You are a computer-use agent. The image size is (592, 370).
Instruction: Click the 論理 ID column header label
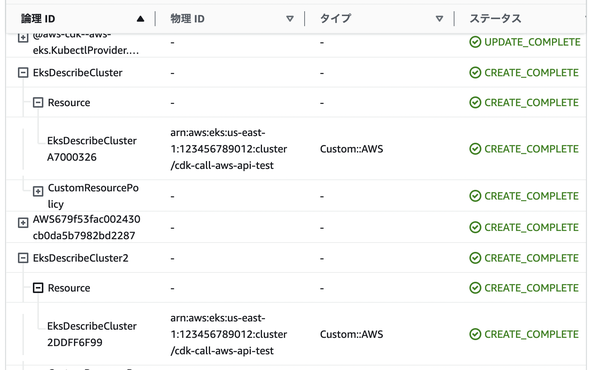38,18
